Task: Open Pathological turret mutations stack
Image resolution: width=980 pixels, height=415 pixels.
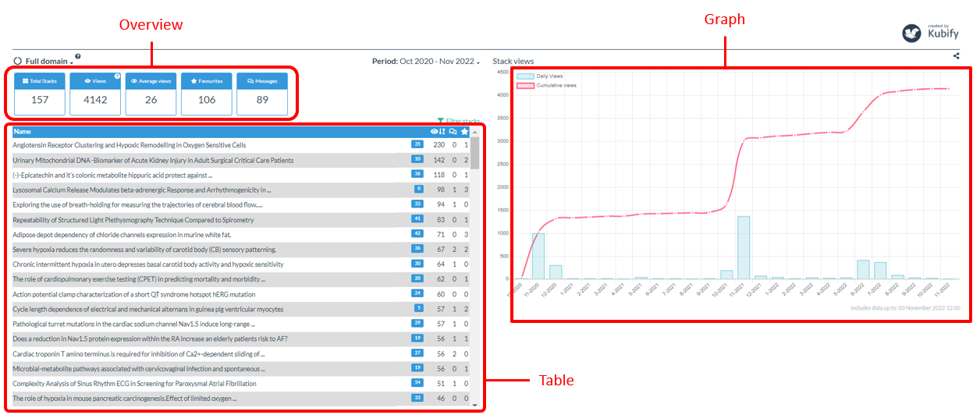Action: [x=132, y=324]
